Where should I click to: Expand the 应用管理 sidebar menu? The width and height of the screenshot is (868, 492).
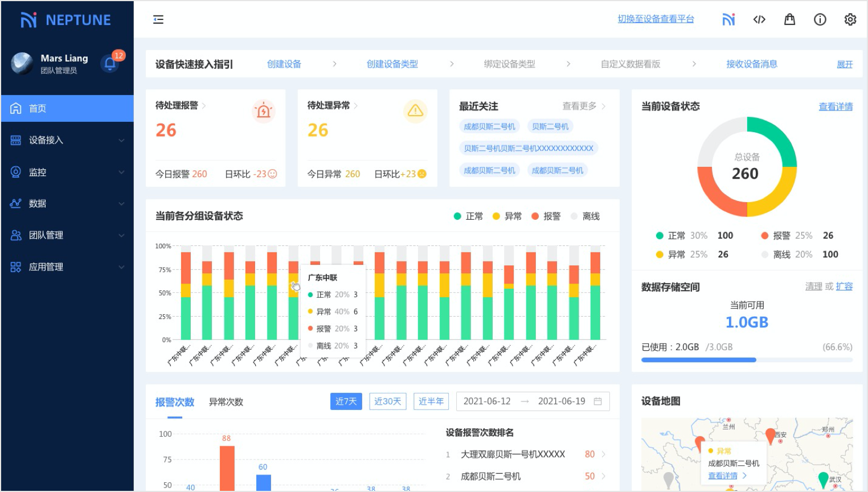[67, 267]
